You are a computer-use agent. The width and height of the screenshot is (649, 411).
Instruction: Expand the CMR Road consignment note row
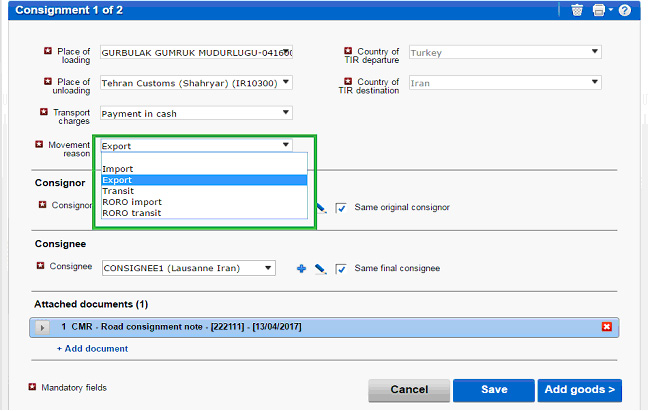coord(43,327)
